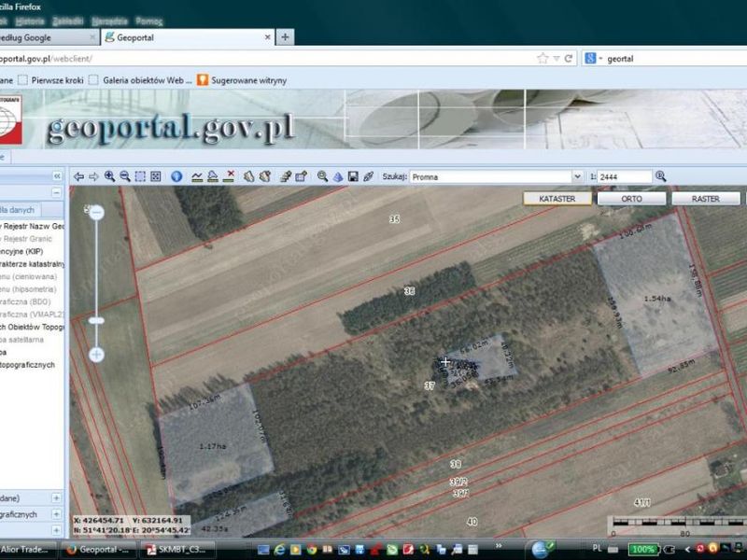Open the Zakładki menu
The height and width of the screenshot is (560, 747).
(x=68, y=21)
